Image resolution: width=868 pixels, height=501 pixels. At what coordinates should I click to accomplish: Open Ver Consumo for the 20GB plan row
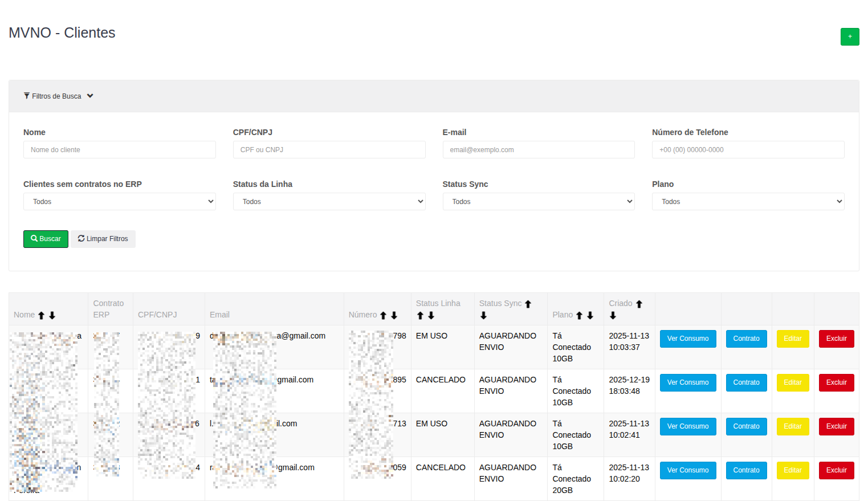coord(687,470)
